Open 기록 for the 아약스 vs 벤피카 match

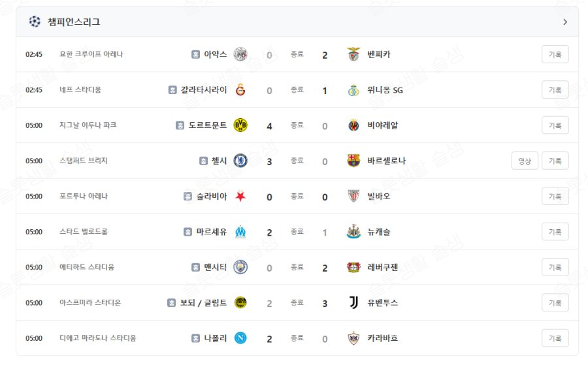(x=555, y=54)
